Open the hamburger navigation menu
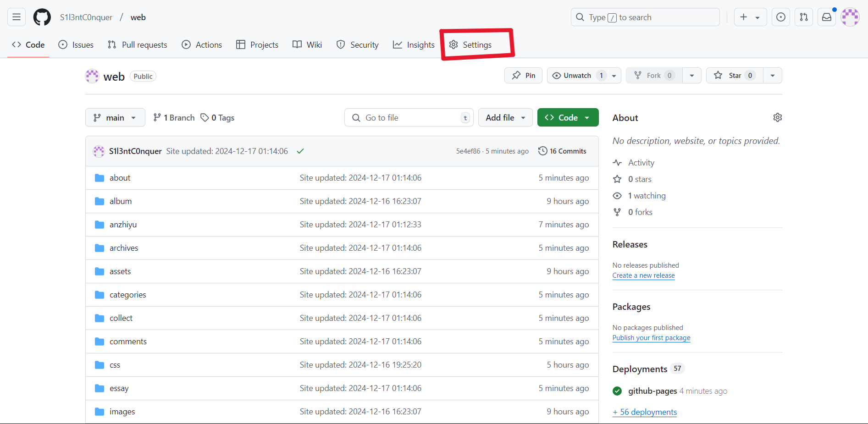This screenshot has height=424, width=868. click(x=16, y=17)
